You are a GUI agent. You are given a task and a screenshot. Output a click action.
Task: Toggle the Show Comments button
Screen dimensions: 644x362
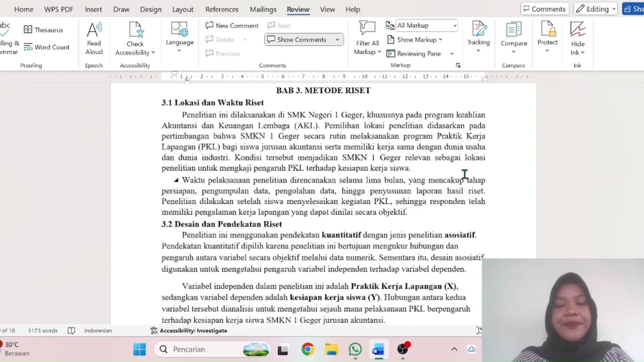[x=297, y=40]
